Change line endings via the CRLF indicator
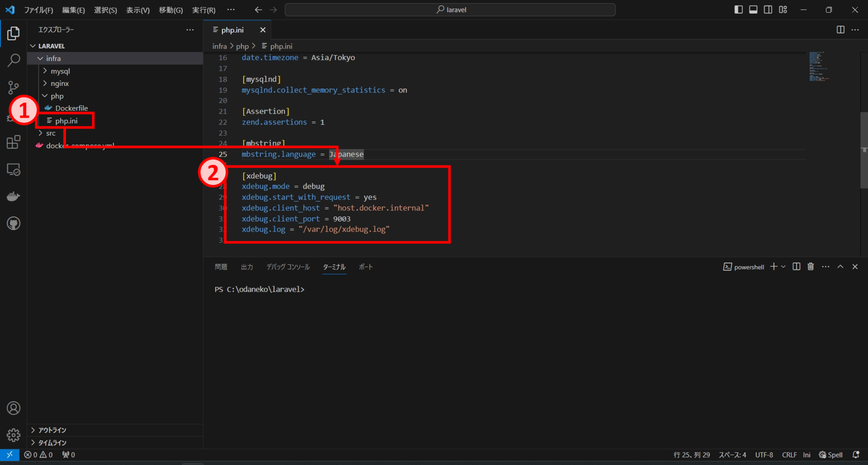This screenshot has height=465, width=868. pyautogui.click(x=790, y=454)
